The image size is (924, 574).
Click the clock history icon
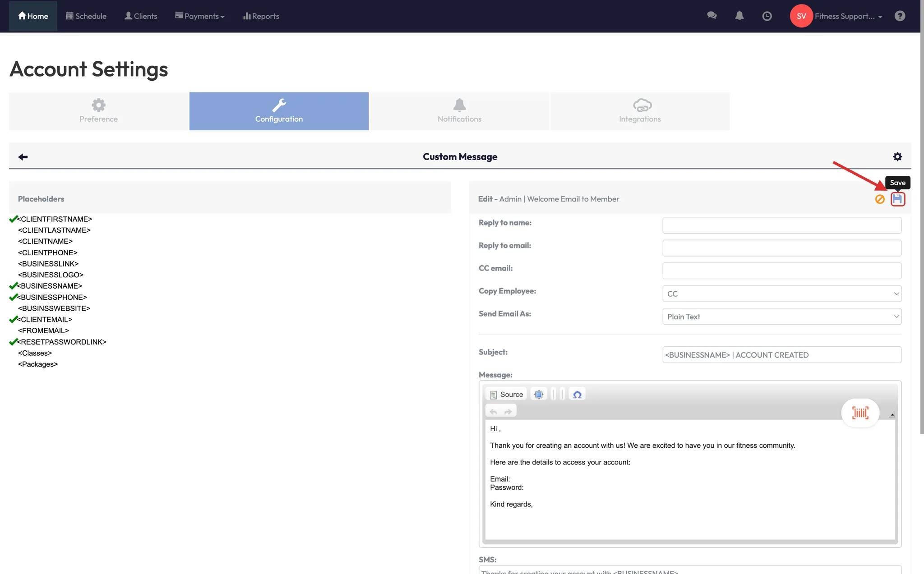point(767,16)
